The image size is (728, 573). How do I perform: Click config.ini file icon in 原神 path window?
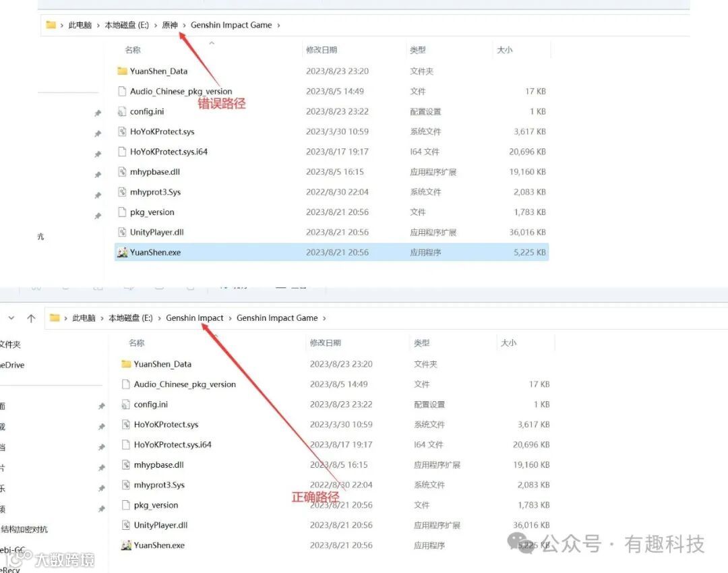[122, 111]
